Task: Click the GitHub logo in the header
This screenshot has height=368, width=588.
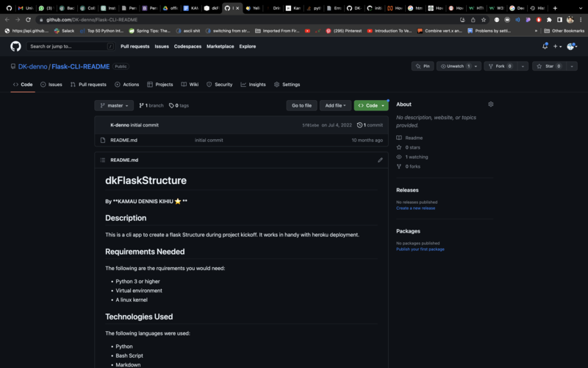Action: click(x=15, y=46)
